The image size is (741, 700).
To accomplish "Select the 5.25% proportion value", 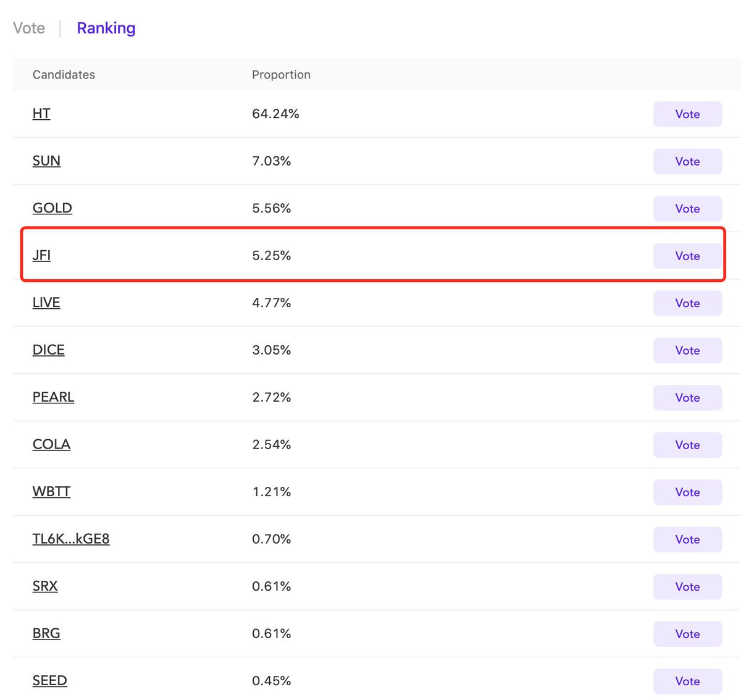I will (272, 255).
